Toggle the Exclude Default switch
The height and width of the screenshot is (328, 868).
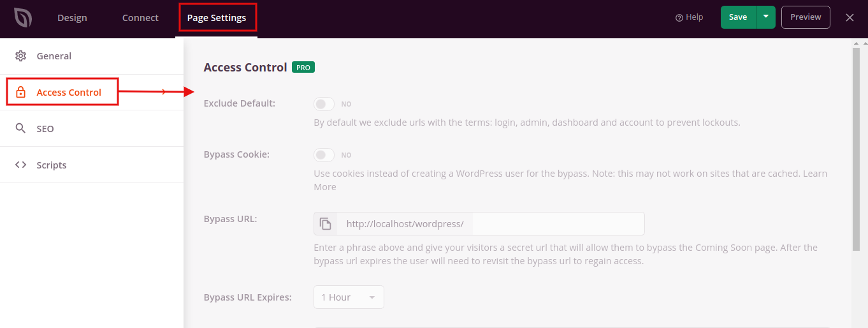[324, 104]
